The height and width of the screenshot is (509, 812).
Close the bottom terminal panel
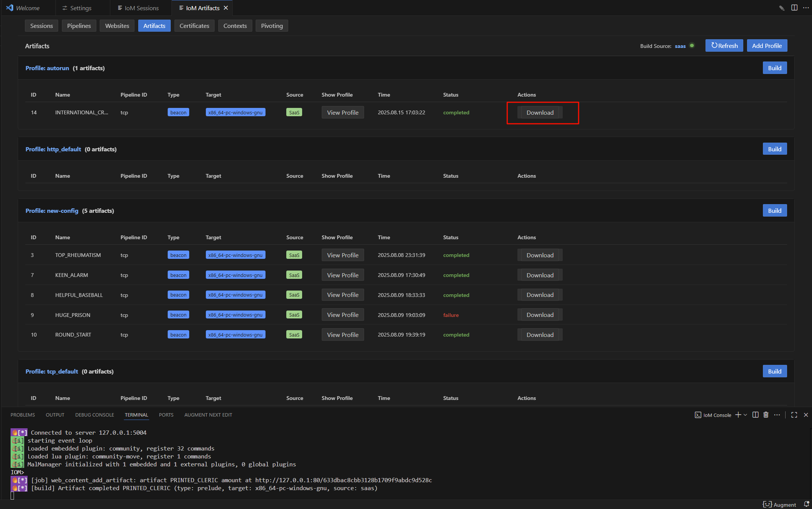point(806,415)
